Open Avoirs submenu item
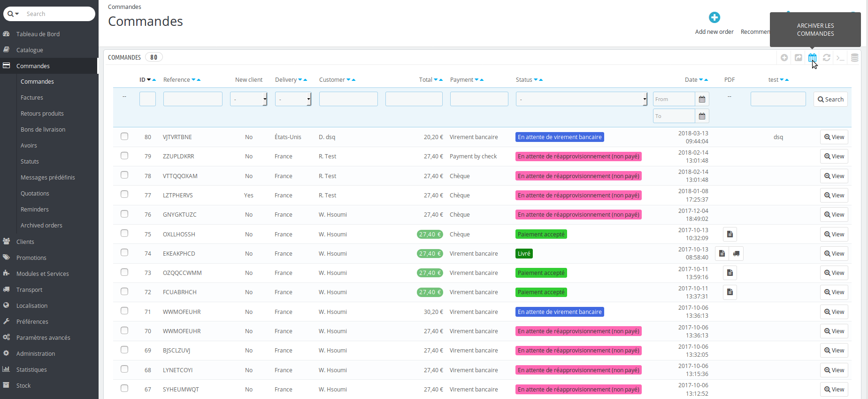The height and width of the screenshot is (399, 868). [x=29, y=146]
